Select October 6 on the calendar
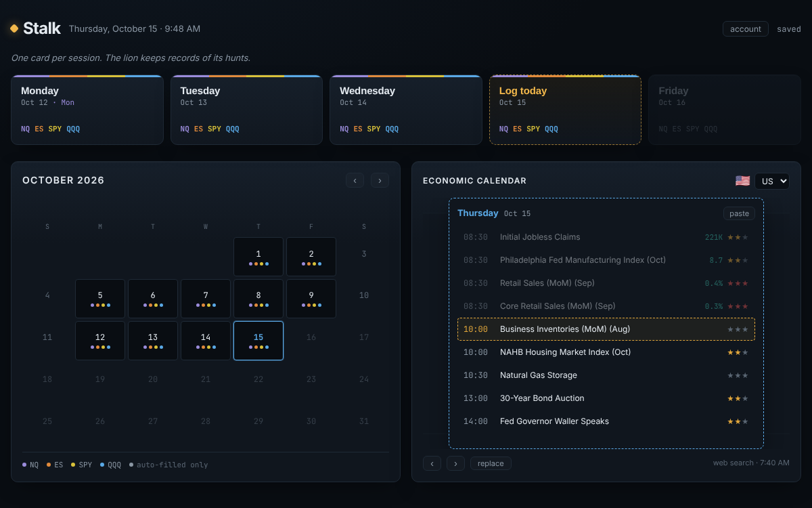 point(153,299)
